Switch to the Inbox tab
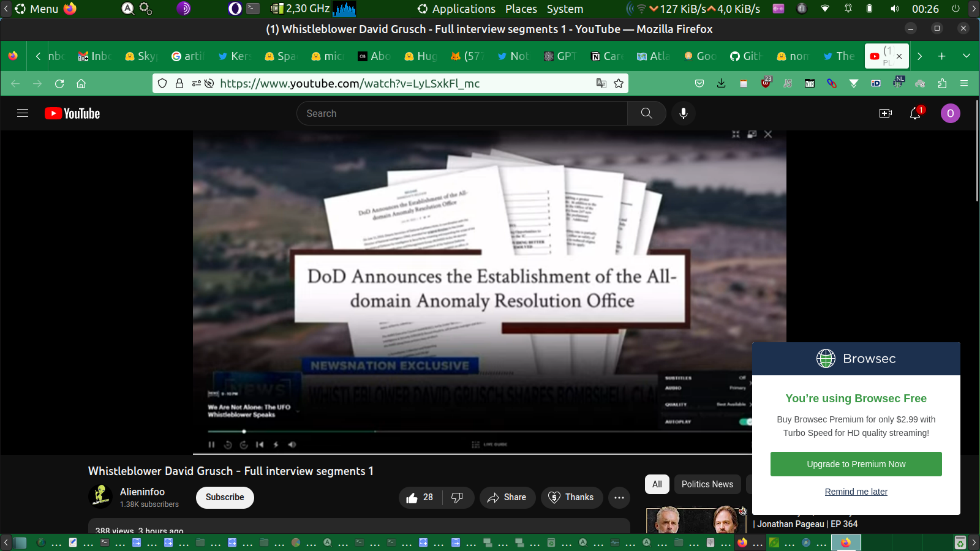980x551 pixels. [94, 56]
